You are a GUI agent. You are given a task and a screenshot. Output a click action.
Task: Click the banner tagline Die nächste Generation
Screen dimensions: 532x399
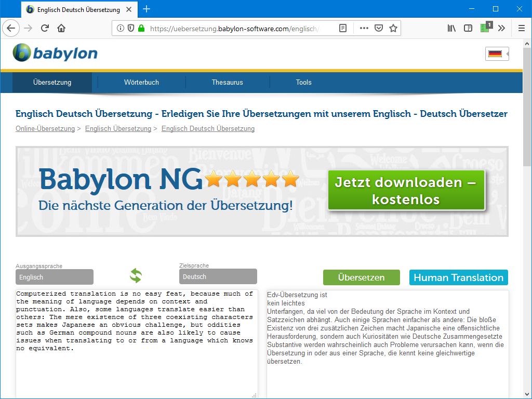[x=166, y=205]
